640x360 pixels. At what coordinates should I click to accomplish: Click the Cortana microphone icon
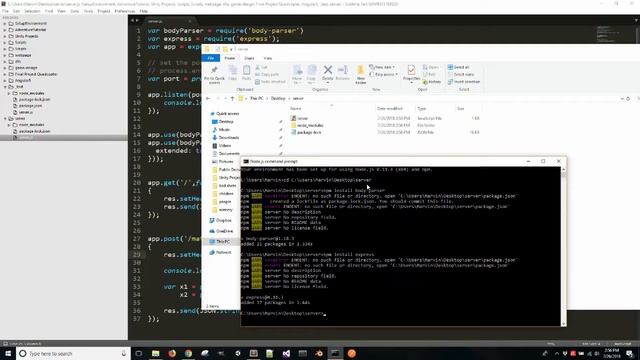124,353
